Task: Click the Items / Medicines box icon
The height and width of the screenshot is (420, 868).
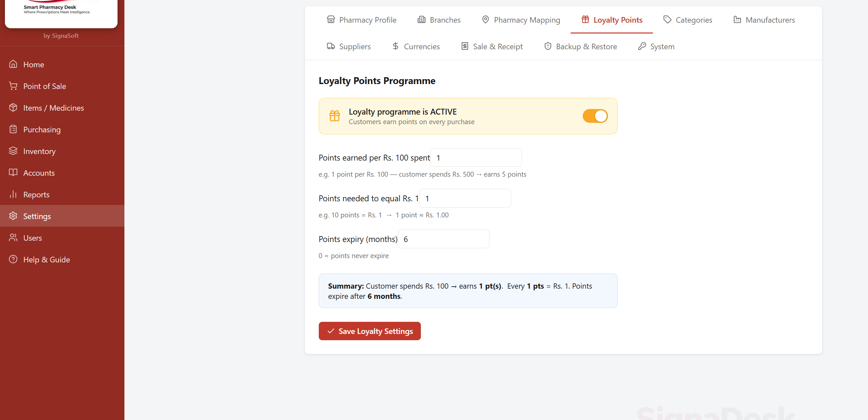Action: coord(13,107)
